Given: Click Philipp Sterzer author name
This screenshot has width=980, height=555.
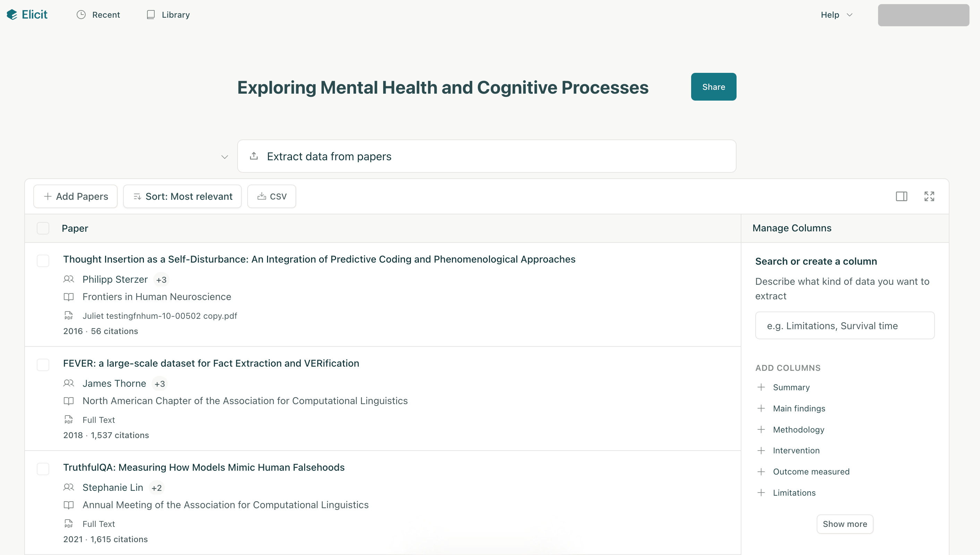Looking at the screenshot, I should 115,279.
